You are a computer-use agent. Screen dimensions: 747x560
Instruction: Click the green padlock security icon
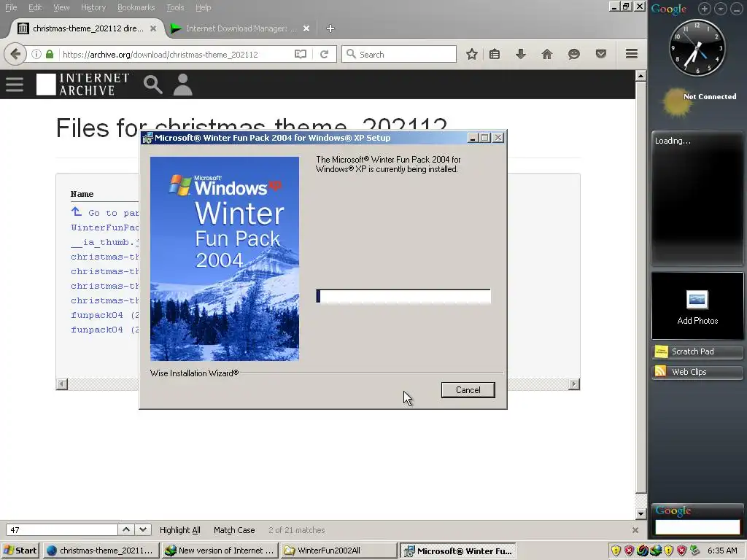50,54
